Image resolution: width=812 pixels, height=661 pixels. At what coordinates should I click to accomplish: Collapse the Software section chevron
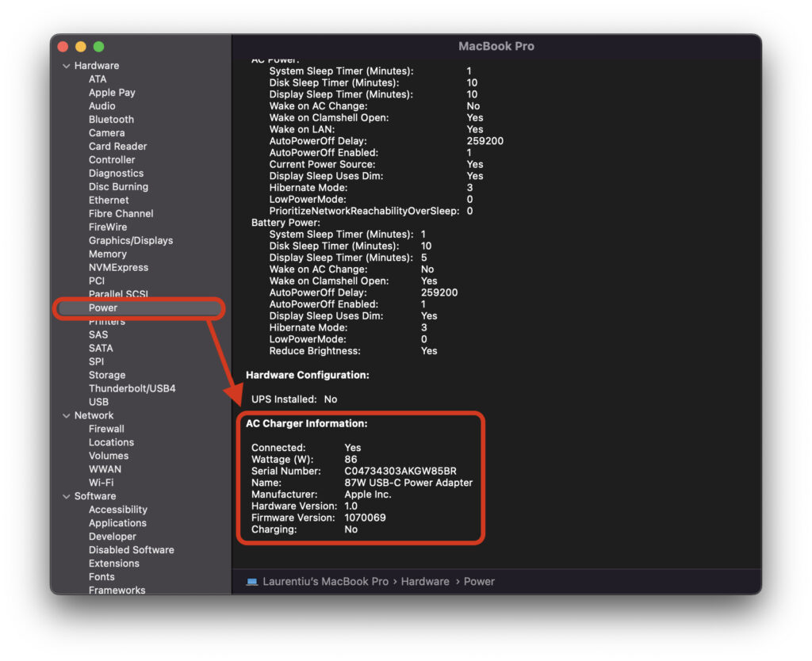tap(67, 496)
